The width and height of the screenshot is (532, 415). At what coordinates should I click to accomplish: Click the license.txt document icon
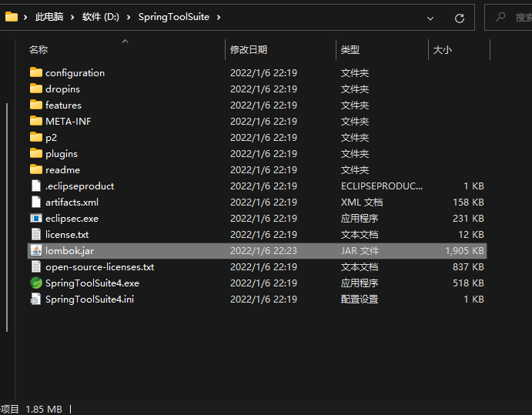tap(36, 234)
